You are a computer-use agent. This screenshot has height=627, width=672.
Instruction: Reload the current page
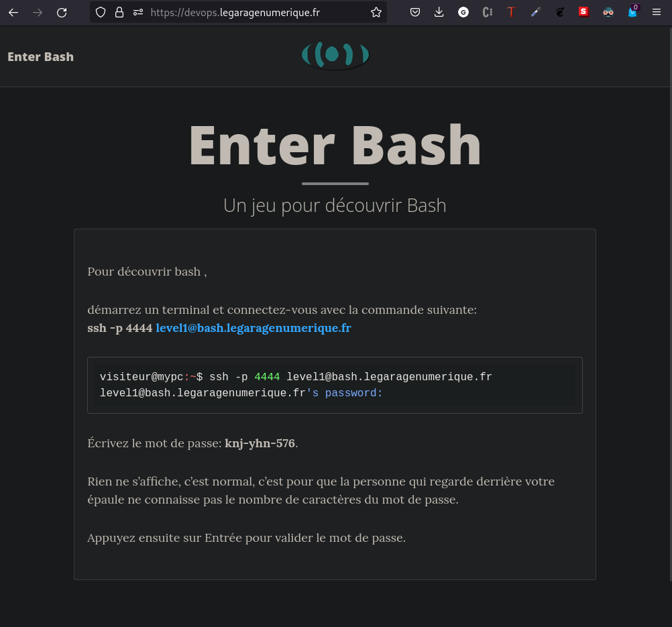pos(62,12)
